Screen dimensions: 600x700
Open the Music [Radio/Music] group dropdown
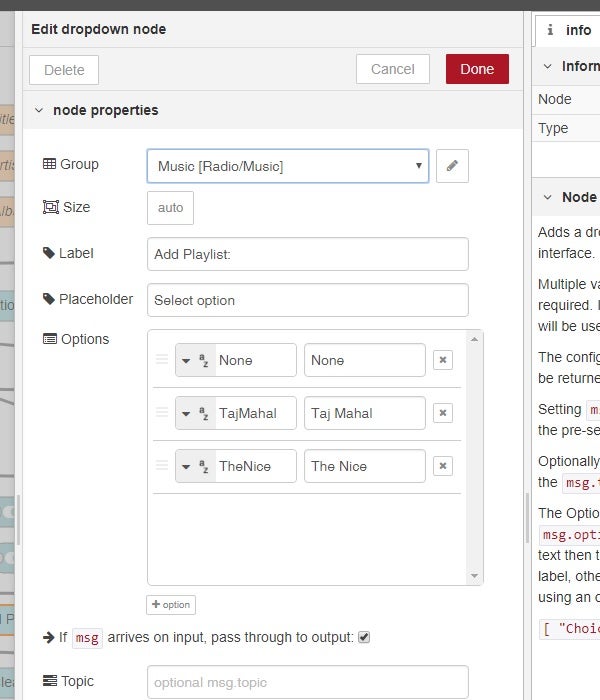288,166
